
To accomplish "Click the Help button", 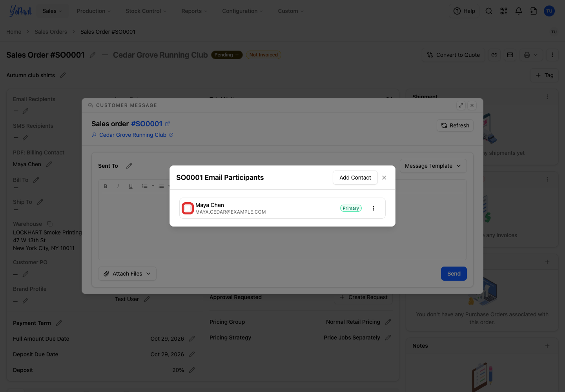I will pyautogui.click(x=464, y=11).
